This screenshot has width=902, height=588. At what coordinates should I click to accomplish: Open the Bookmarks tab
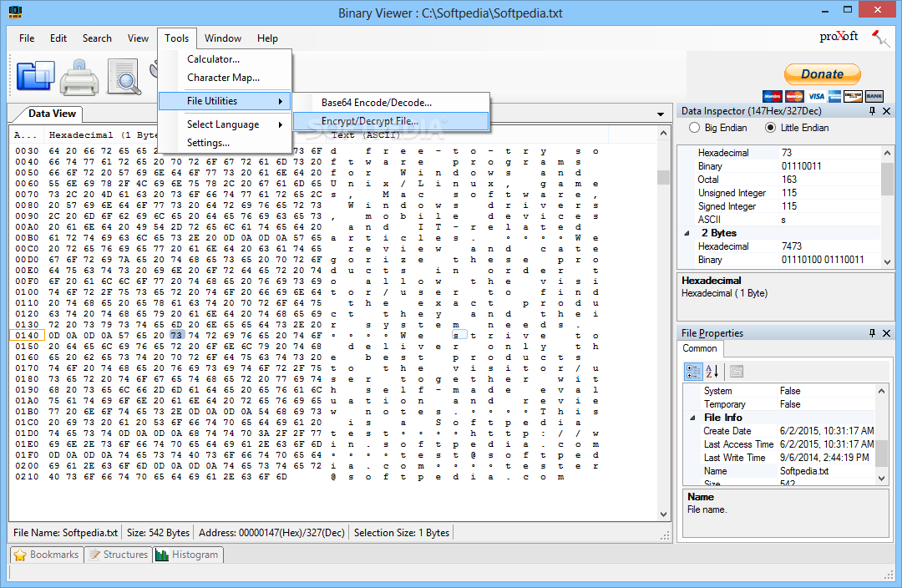point(47,555)
